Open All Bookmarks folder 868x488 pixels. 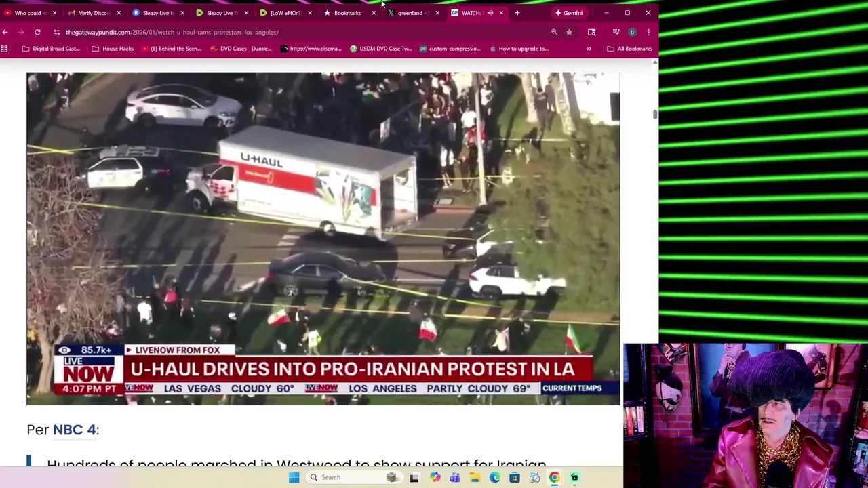point(629,49)
